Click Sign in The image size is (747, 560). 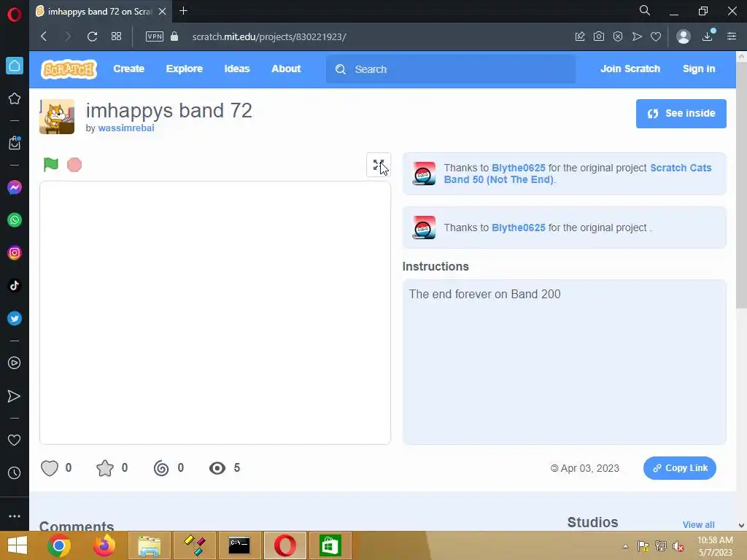(698, 69)
